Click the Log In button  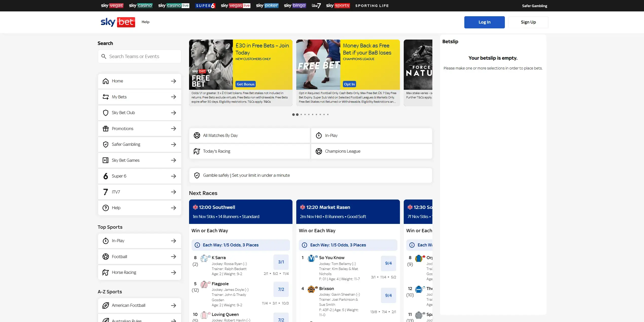(x=484, y=22)
